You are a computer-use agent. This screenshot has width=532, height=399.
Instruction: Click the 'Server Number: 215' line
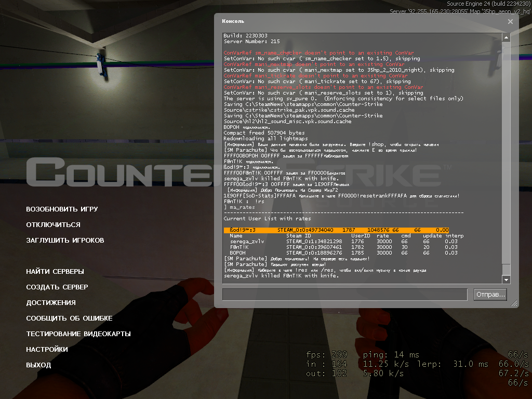click(x=252, y=42)
